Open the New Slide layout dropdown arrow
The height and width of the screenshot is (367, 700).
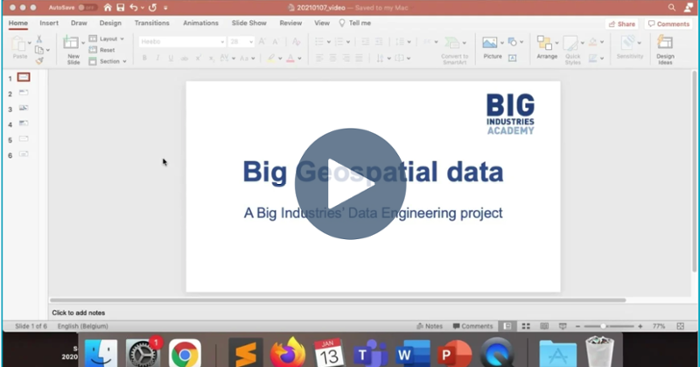point(83,43)
